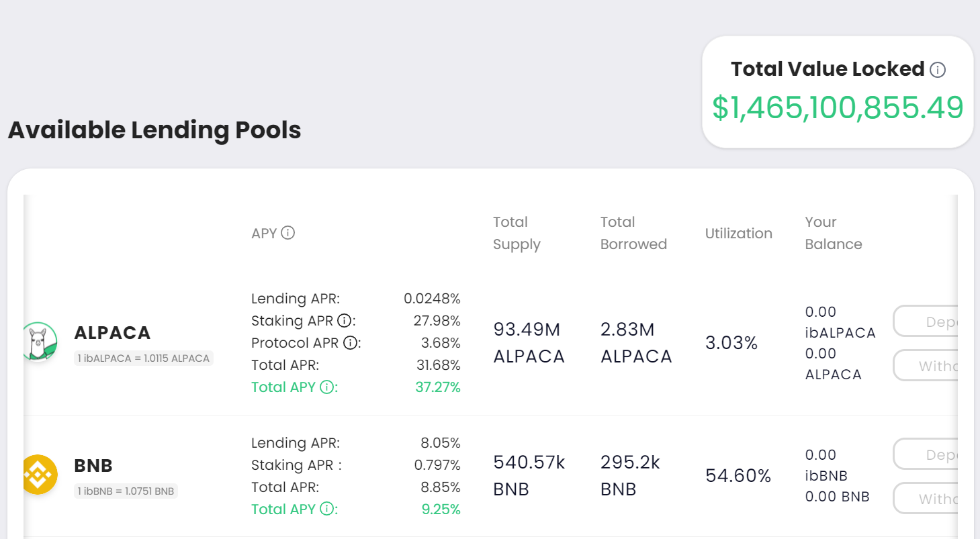Viewport: 980px width, 539px height.
Task: Select the ALPACA pool name
Action: (x=112, y=333)
